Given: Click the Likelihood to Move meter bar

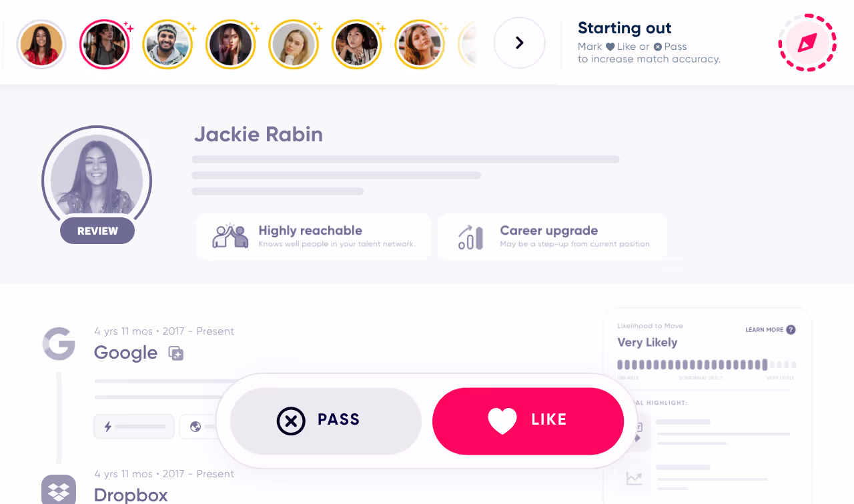Looking at the screenshot, I should 707,365.
